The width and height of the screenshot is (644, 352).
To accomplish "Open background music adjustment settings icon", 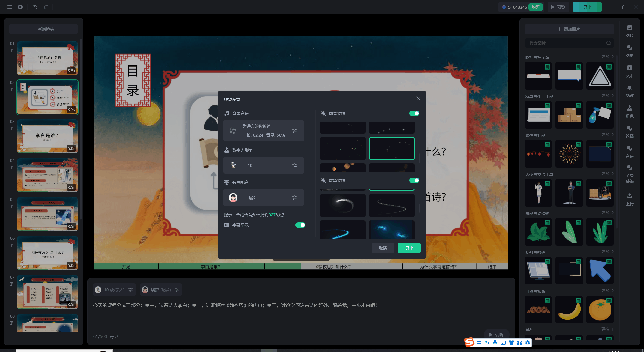I will (x=294, y=131).
